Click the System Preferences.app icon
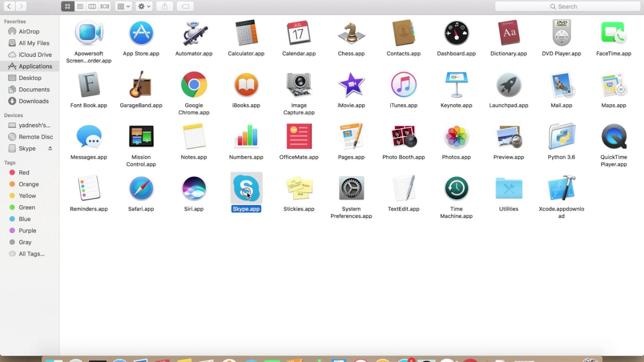The width and height of the screenshot is (644, 362). 351,189
